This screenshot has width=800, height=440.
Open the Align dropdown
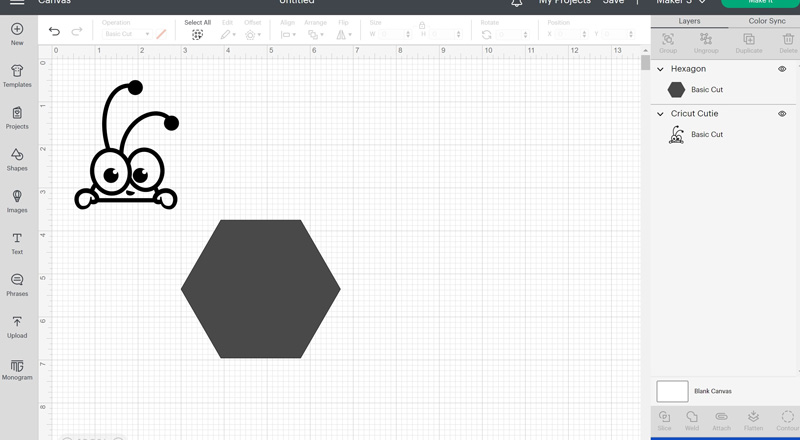288,35
